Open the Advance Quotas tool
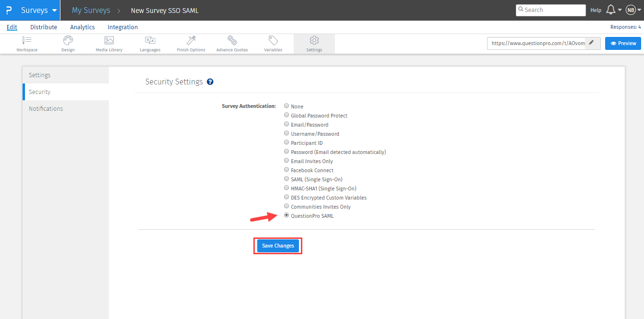Viewport: 644px width, 319px height. click(x=232, y=43)
